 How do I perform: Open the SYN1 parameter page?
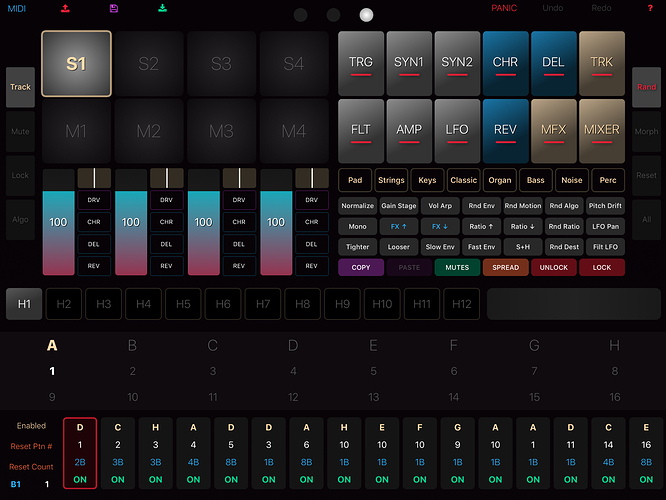(409, 63)
